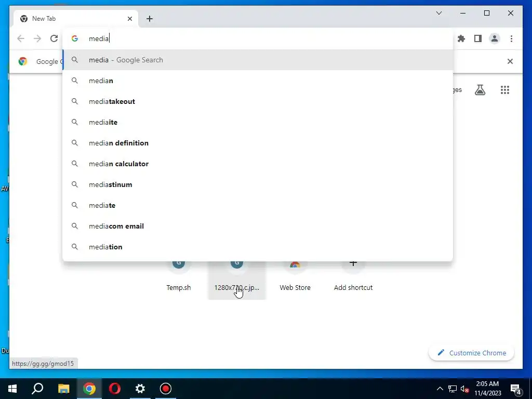Open Google apps grid icon
Viewport: 532px width, 399px height.
pos(505,90)
